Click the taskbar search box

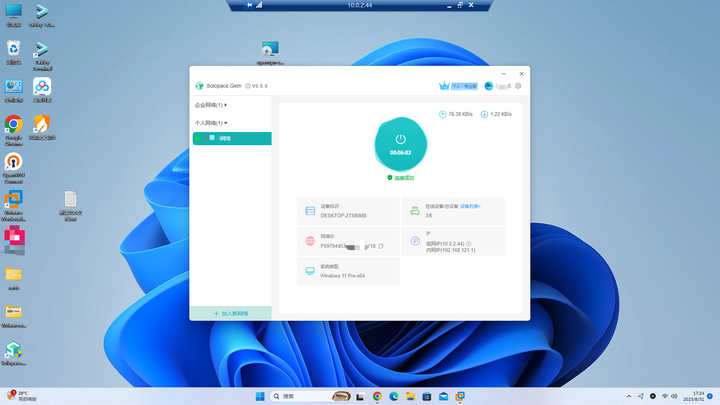(x=310, y=396)
